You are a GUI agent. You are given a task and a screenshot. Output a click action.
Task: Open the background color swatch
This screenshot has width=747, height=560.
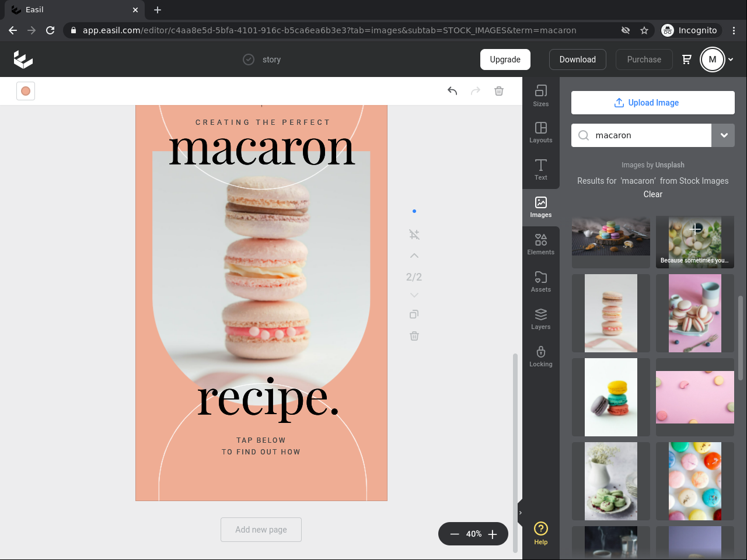[x=26, y=91]
